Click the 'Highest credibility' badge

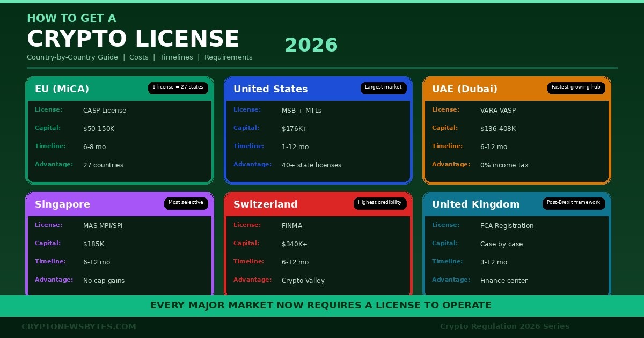380,203
